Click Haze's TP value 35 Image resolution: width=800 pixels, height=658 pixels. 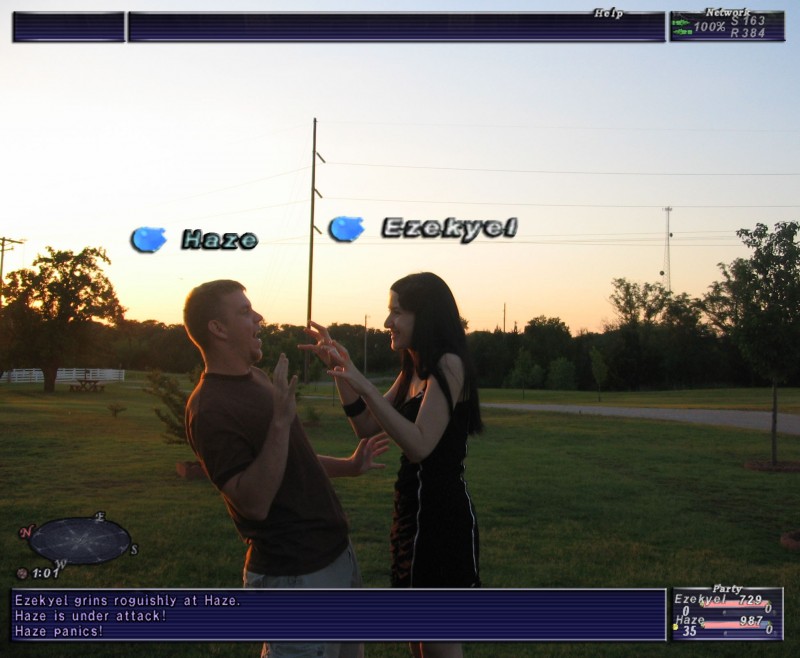click(x=689, y=631)
